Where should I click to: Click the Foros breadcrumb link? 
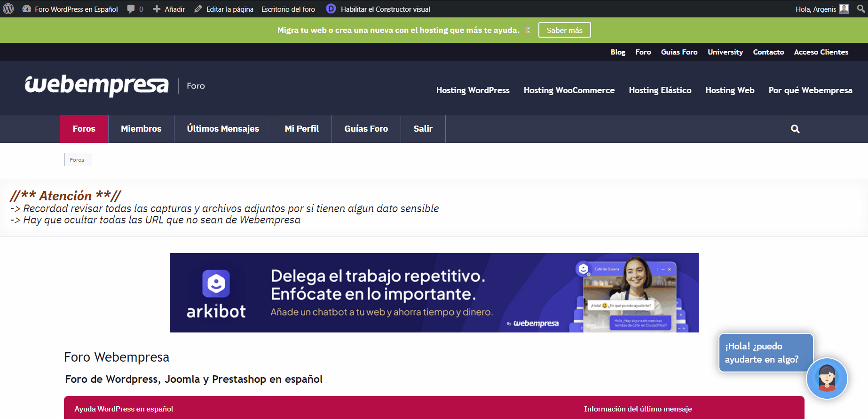[x=77, y=160]
